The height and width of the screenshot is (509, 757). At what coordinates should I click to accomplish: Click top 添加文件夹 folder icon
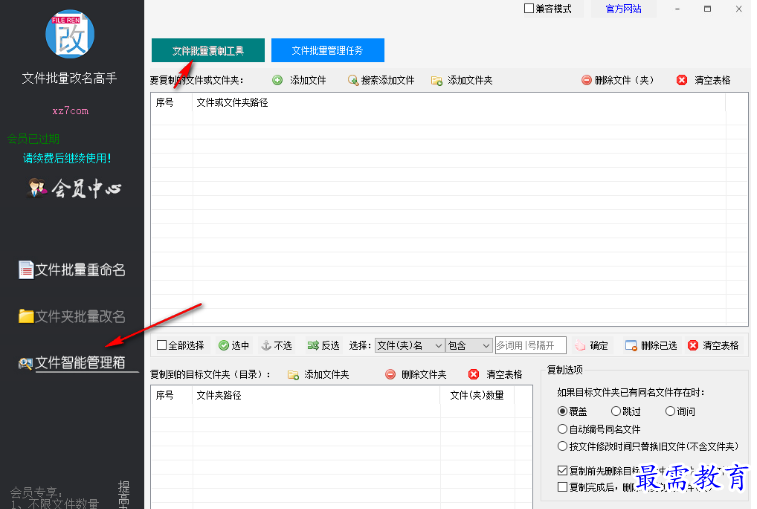click(x=436, y=80)
